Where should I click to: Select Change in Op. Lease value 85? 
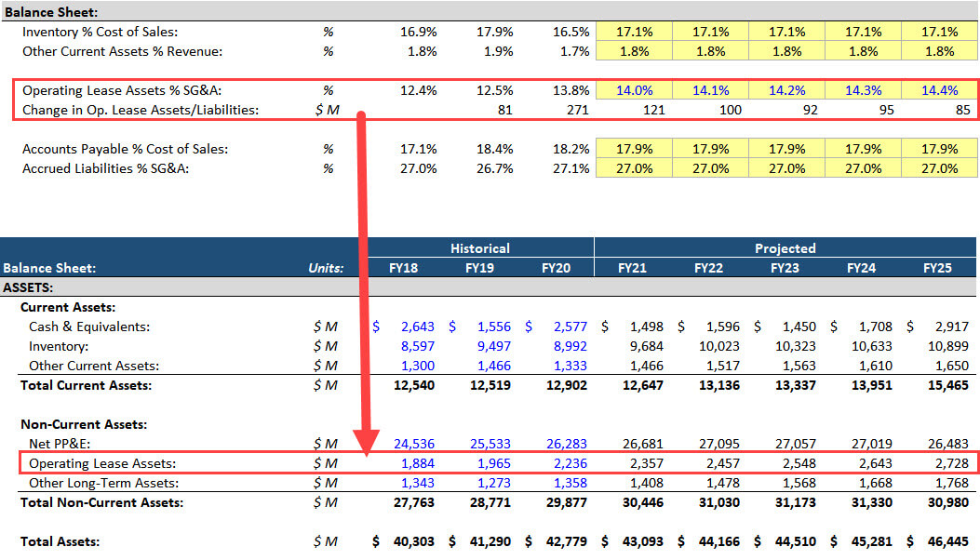click(963, 110)
